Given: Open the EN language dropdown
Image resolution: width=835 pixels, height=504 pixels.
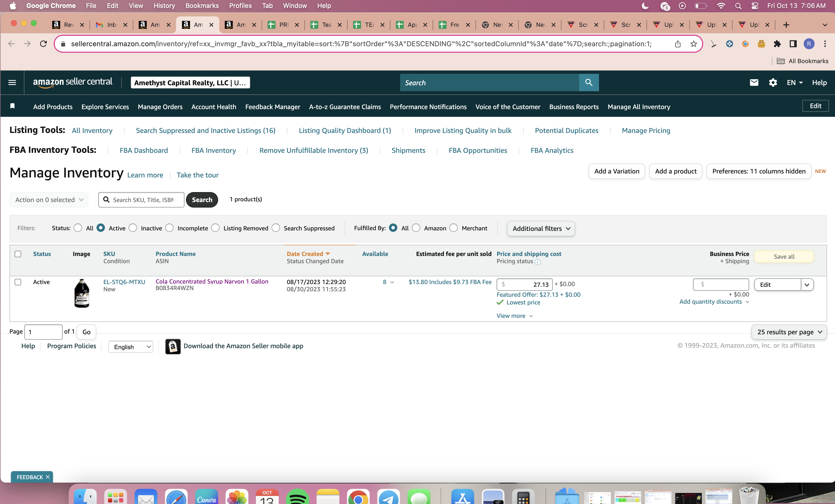Looking at the screenshot, I should pos(794,83).
